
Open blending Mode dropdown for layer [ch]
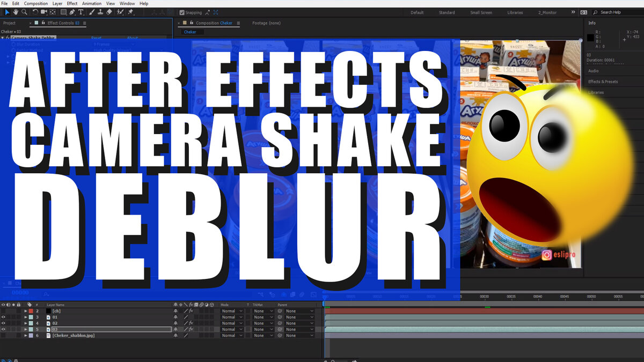tap(232, 311)
